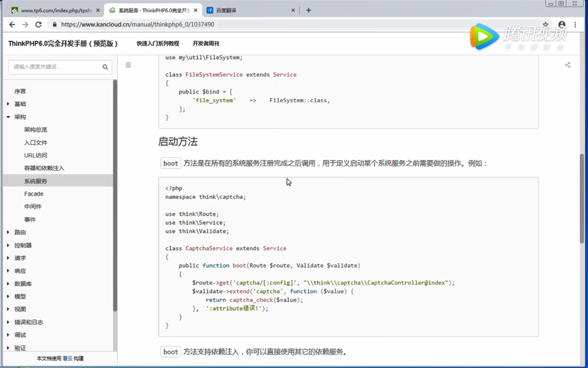Expand the 数据库 section
This screenshot has width=588, height=368.
pyautogui.click(x=23, y=284)
